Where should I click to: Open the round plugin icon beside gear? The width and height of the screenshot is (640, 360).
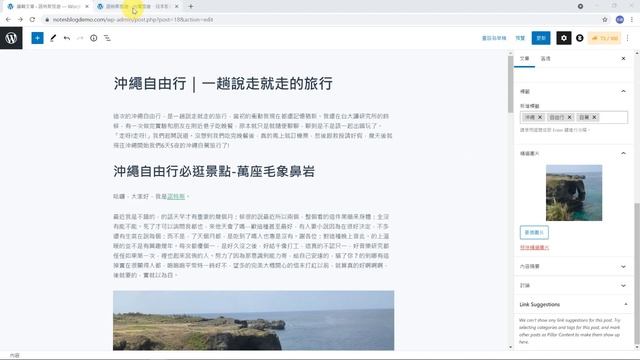pos(580,38)
